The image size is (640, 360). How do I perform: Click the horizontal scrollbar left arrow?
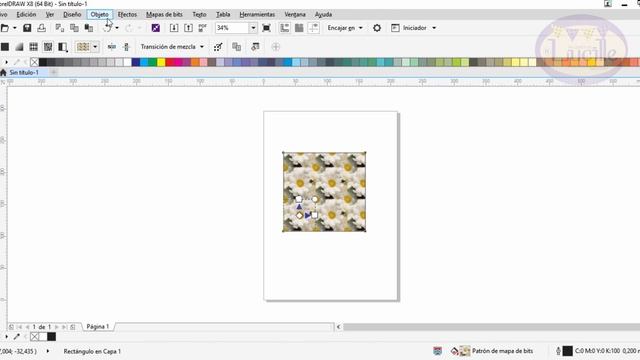pyautogui.click(x=338, y=327)
